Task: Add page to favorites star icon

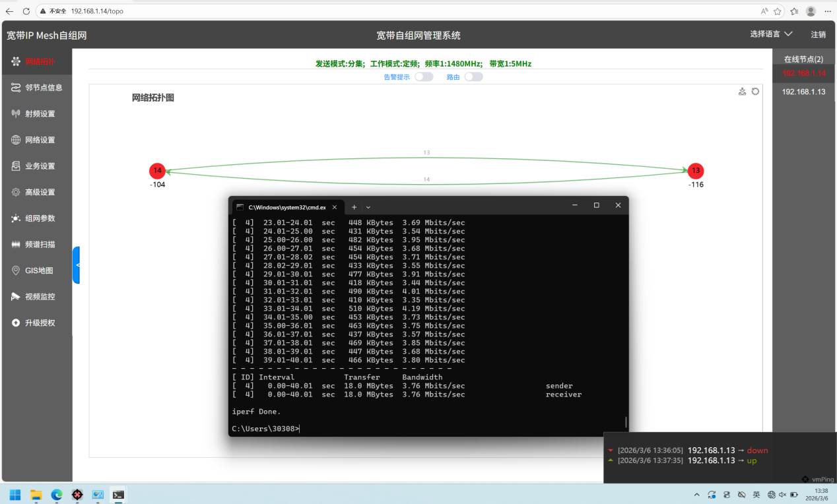Action: 778,11
